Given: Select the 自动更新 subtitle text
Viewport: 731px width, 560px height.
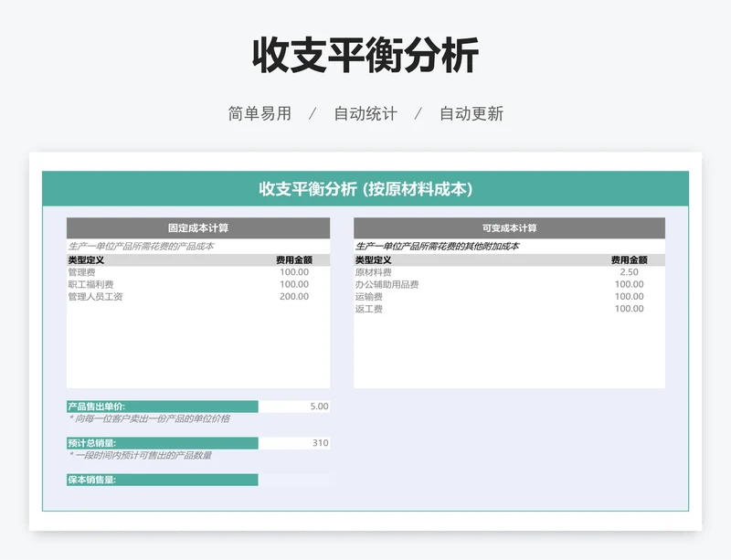Looking at the screenshot, I should (x=471, y=114).
